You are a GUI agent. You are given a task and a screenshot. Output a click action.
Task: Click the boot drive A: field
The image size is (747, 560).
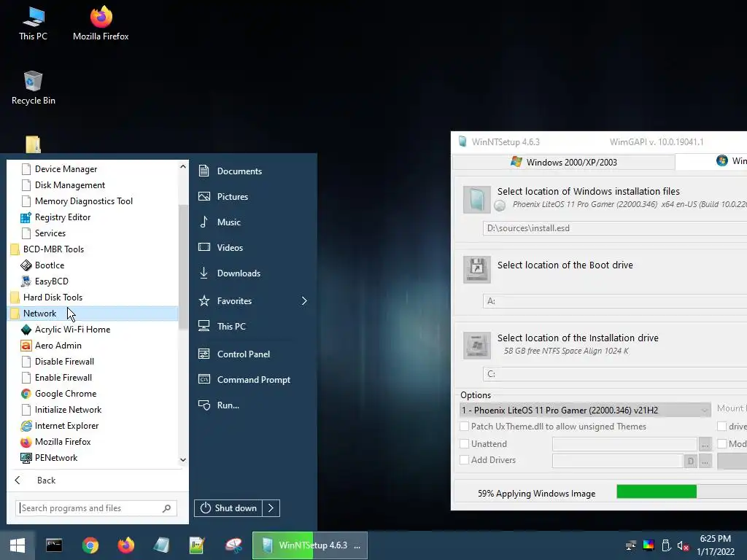click(614, 301)
